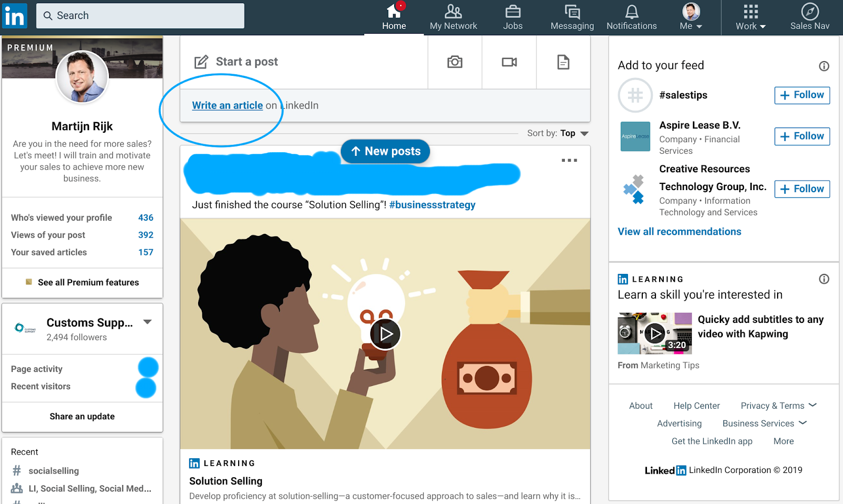This screenshot has height=504, width=843.
Task: Open the post's three-dot options menu
Action: coord(569,160)
